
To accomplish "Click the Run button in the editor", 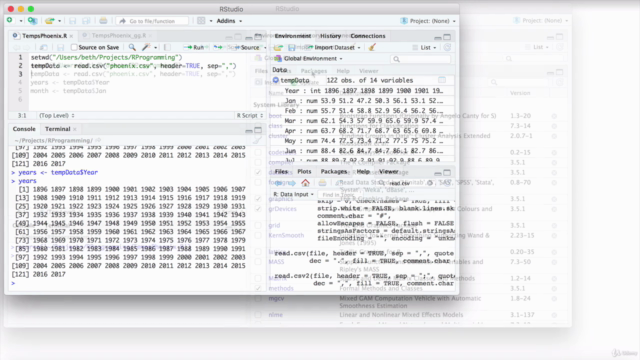I will [x=195, y=47].
